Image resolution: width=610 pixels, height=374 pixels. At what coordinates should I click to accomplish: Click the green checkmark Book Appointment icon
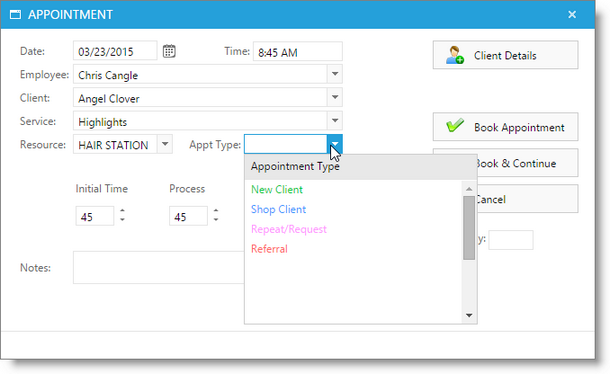tap(455, 125)
